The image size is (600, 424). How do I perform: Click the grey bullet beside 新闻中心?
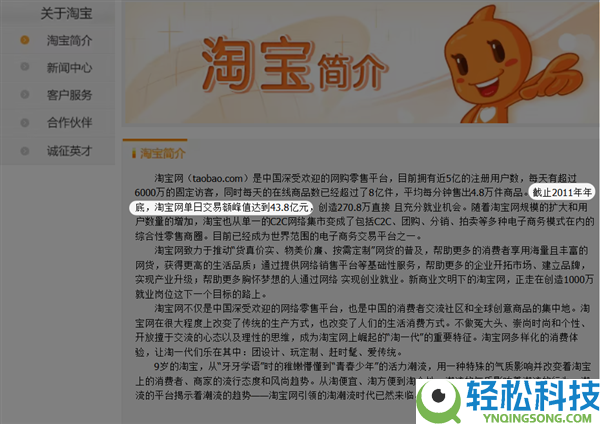[x=24, y=67]
